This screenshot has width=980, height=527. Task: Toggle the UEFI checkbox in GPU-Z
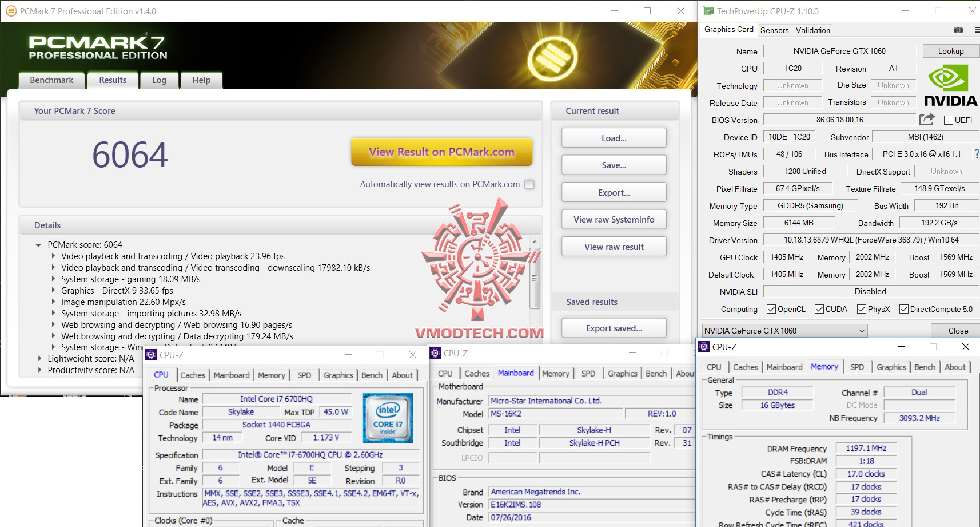947,120
